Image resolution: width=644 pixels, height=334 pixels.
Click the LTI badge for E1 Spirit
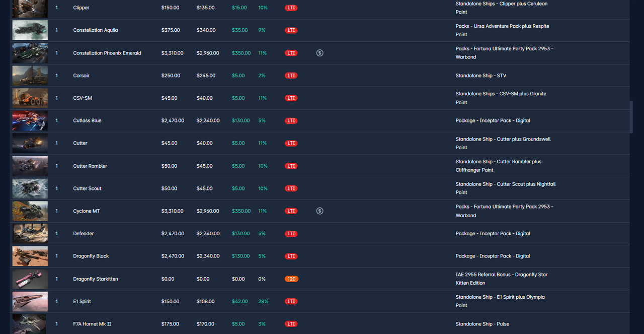tap(291, 301)
